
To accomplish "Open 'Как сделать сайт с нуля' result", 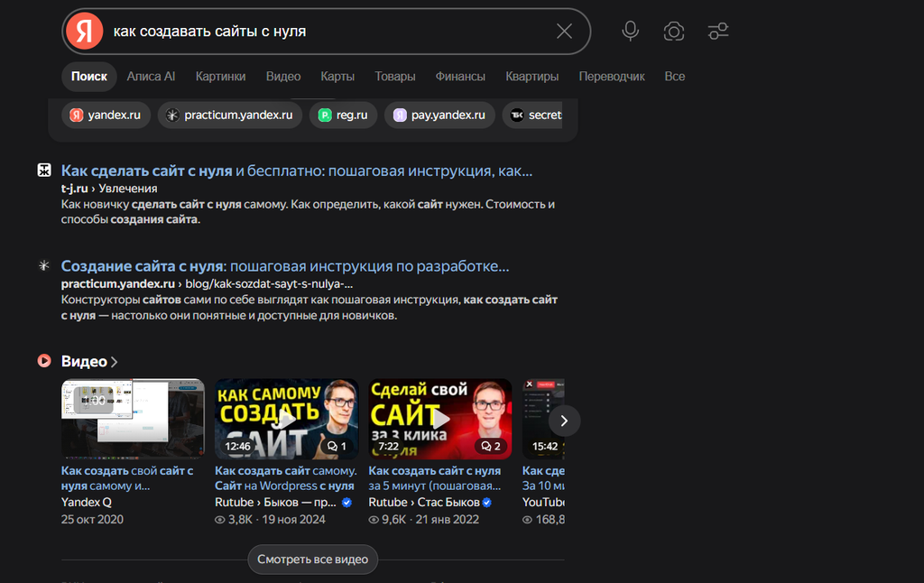I will pyautogui.click(x=296, y=171).
